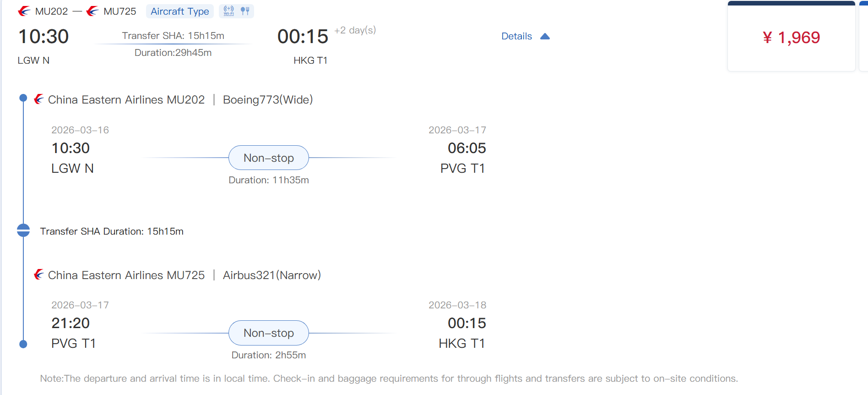Click the Boeing773(Wide) aircraft label
This screenshot has height=395, width=868.
pos(268,100)
